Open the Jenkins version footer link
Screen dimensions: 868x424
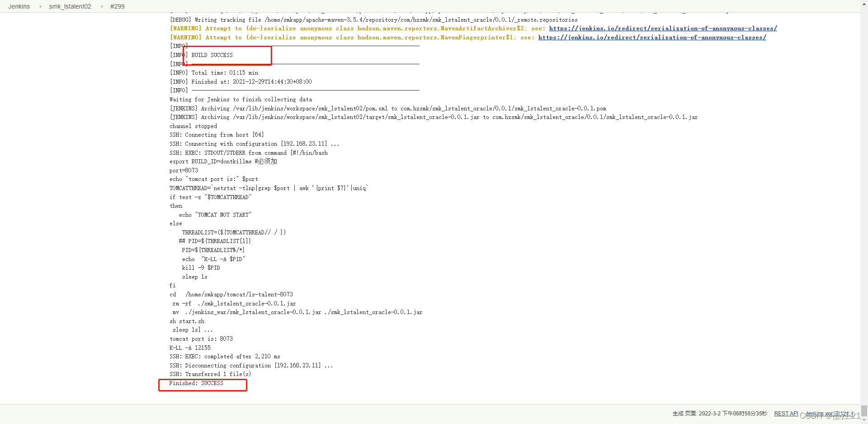[x=830, y=414]
